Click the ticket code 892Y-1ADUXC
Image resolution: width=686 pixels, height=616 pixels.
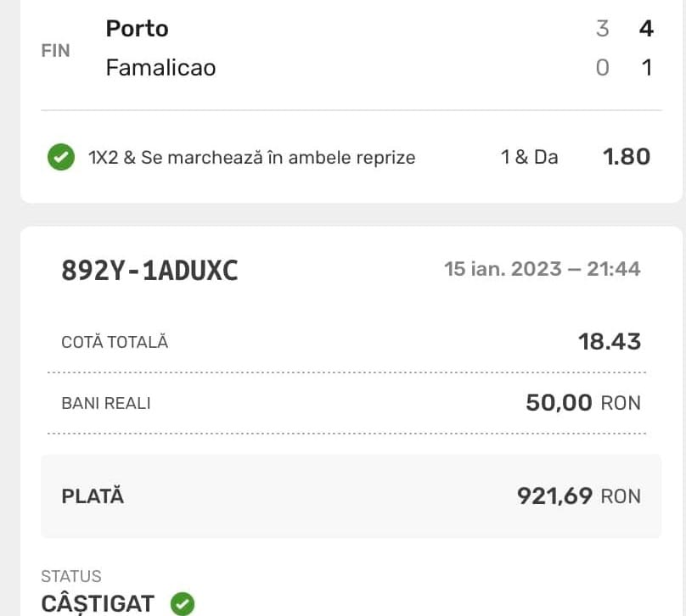click(x=149, y=270)
